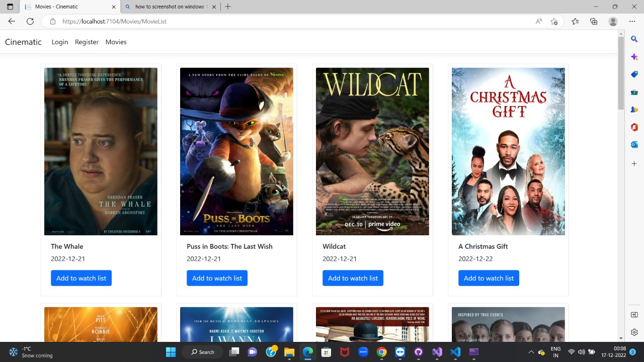Switch to the how to screenshot tab

pos(171,7)
